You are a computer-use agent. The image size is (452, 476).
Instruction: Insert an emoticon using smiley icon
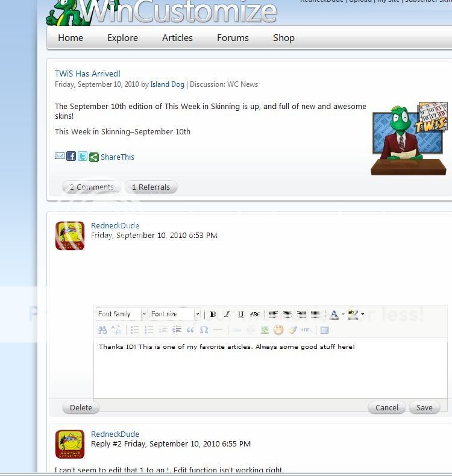click(x=278, y=330)
